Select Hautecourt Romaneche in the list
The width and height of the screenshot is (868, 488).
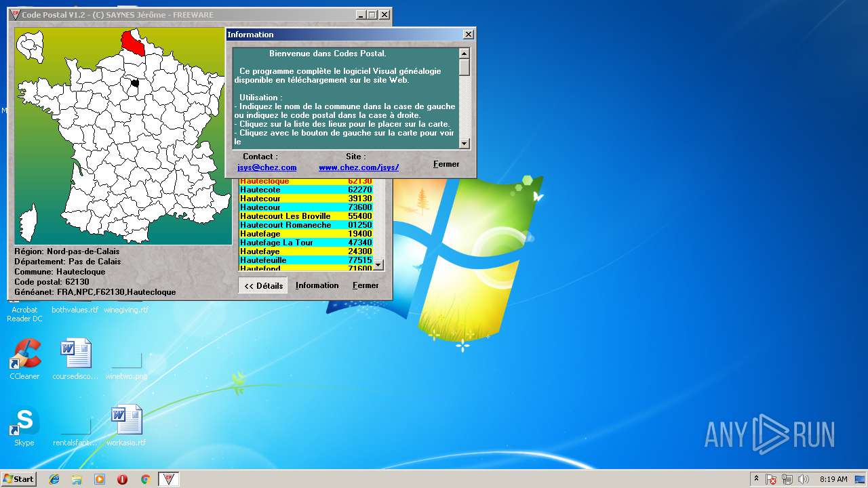(x=306, y=225)
